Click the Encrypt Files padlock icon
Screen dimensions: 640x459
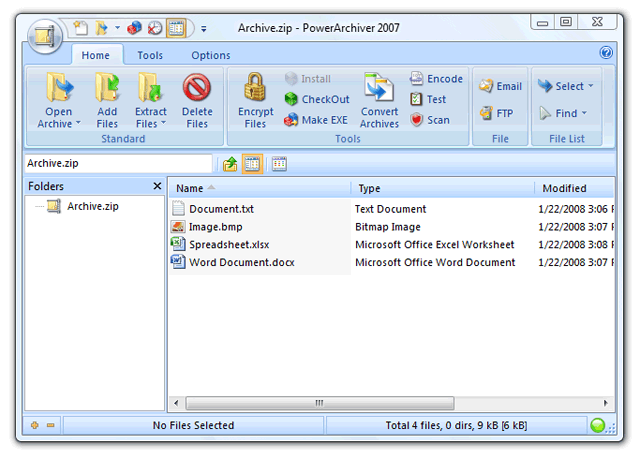click(x=255, y=88)
